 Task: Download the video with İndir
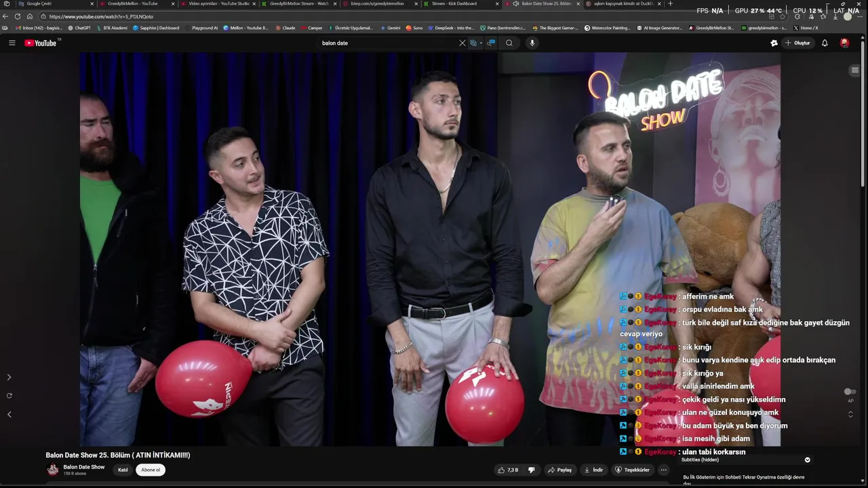593,470
